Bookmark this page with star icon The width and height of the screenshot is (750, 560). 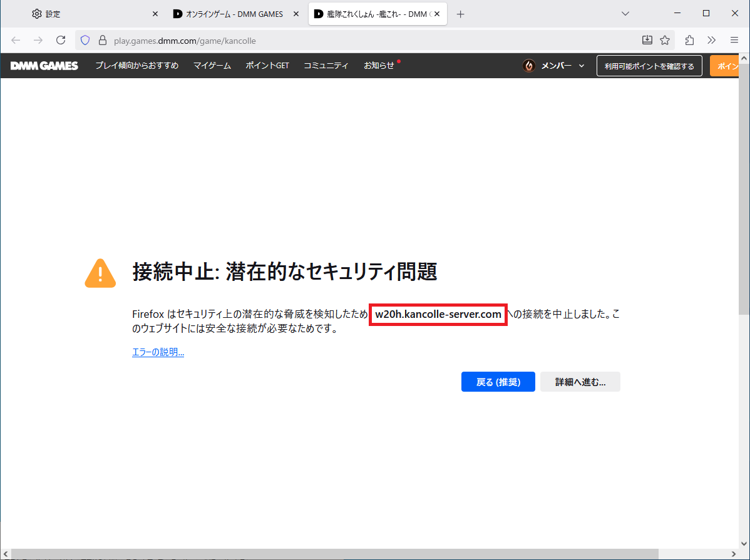(x=665, y=40)
